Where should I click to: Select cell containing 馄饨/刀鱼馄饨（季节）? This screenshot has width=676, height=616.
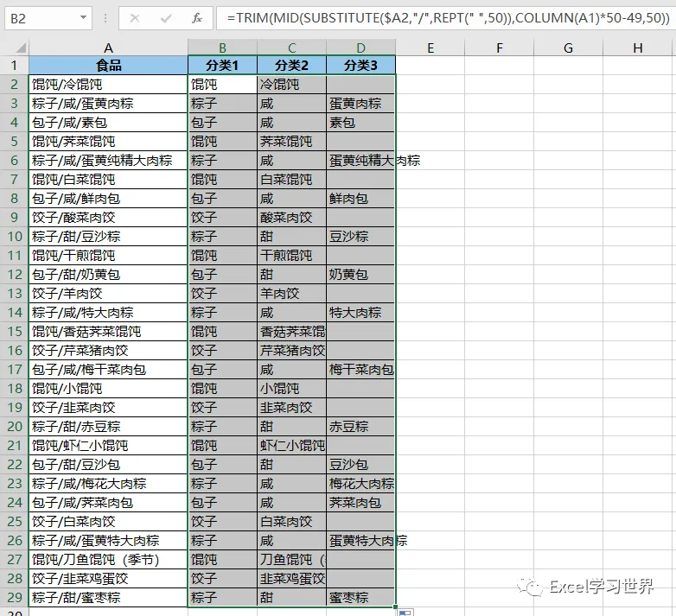tap(108, 560)
